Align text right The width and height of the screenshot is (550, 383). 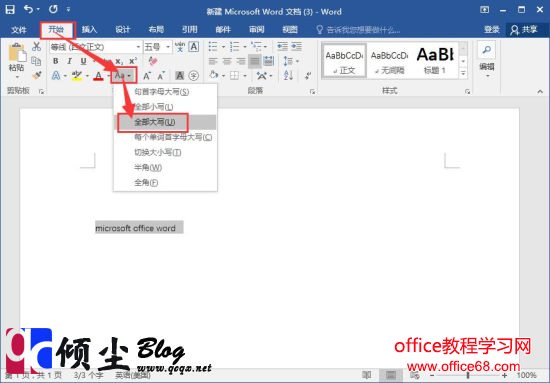pyautogui.click(x=241, y=61)
